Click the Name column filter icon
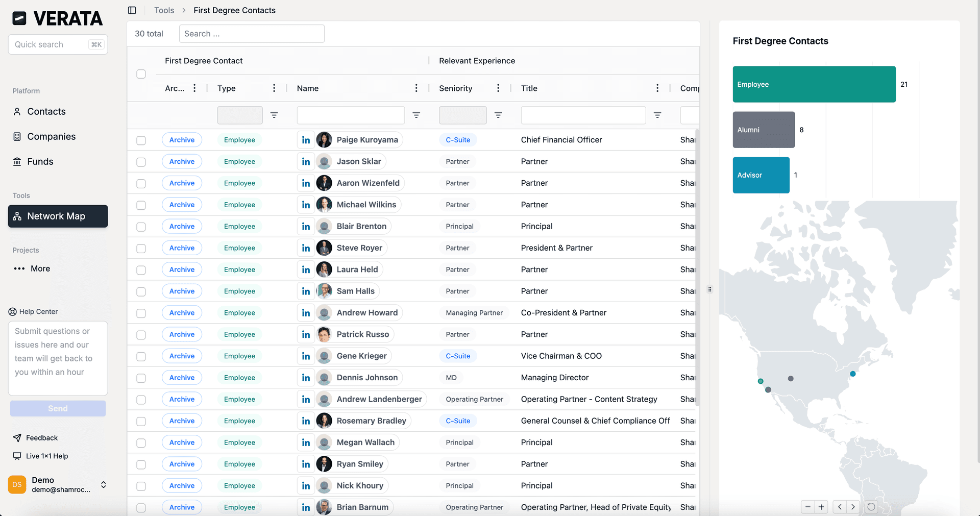980x516 pixels. [416, 115]
